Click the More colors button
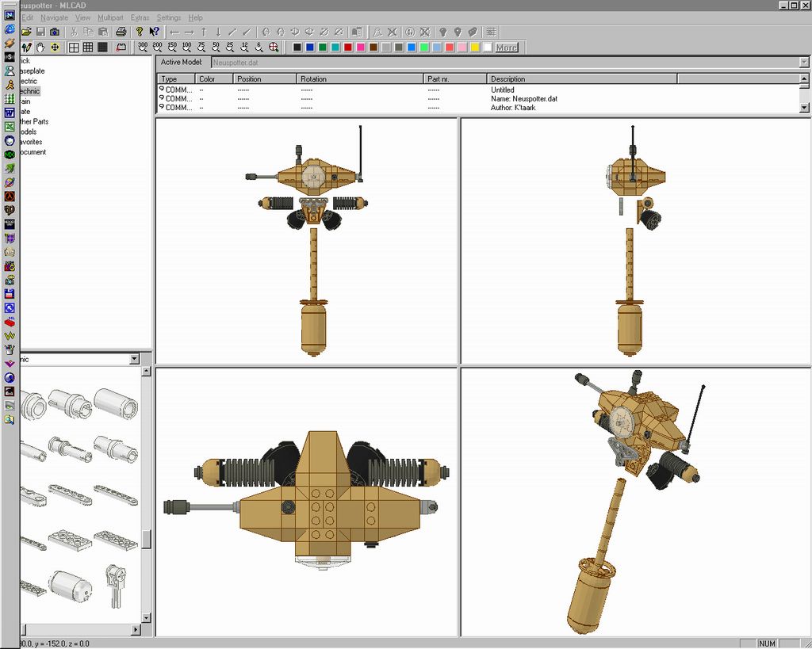Image resolution: width=812 pixels, height=649 pixels. coord(507,48)
